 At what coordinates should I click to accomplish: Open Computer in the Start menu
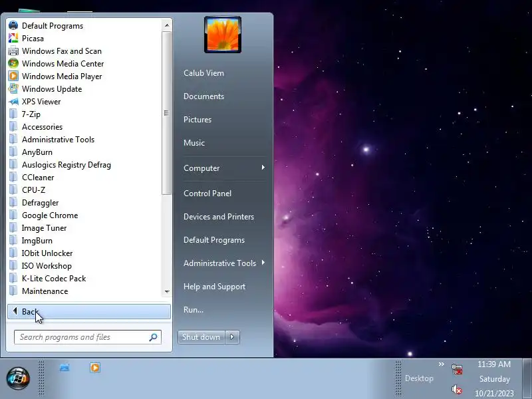(201, 168)
